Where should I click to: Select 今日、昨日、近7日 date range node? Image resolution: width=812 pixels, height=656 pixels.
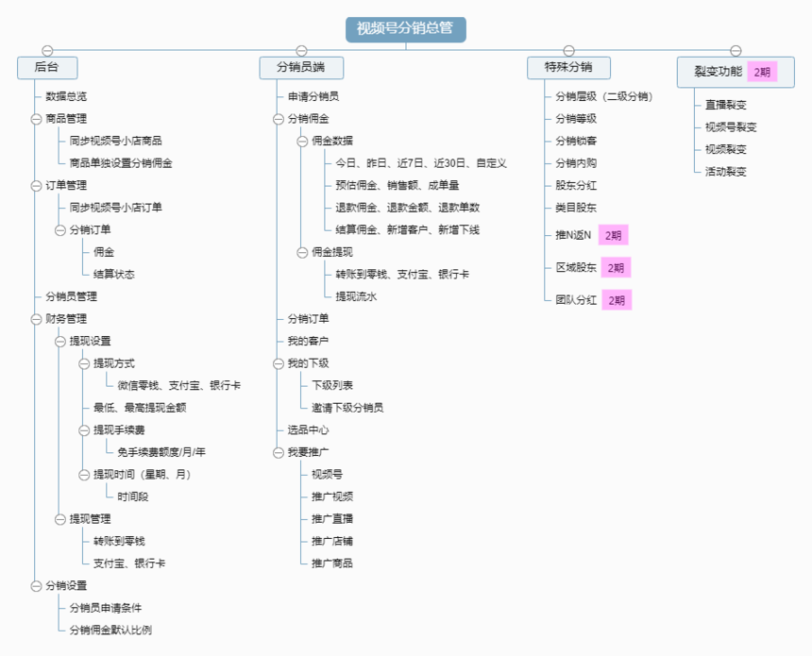pos(421,163)
